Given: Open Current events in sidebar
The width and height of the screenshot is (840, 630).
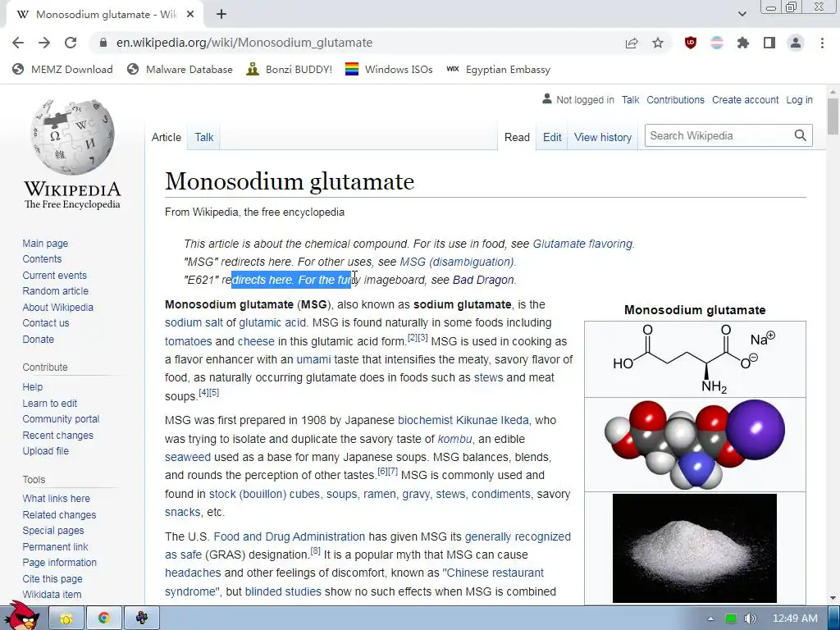Looking at the screenshot, I should [x=55, y=276].
